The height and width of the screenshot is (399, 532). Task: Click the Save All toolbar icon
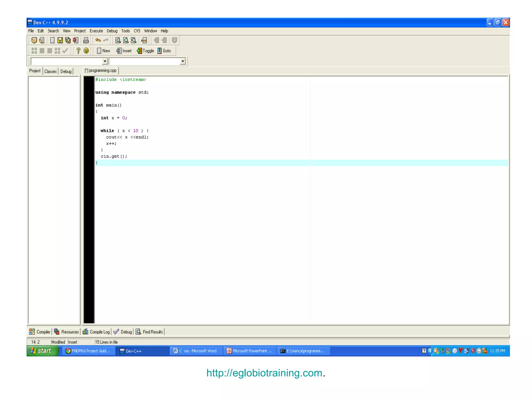[x=68, y=40]
